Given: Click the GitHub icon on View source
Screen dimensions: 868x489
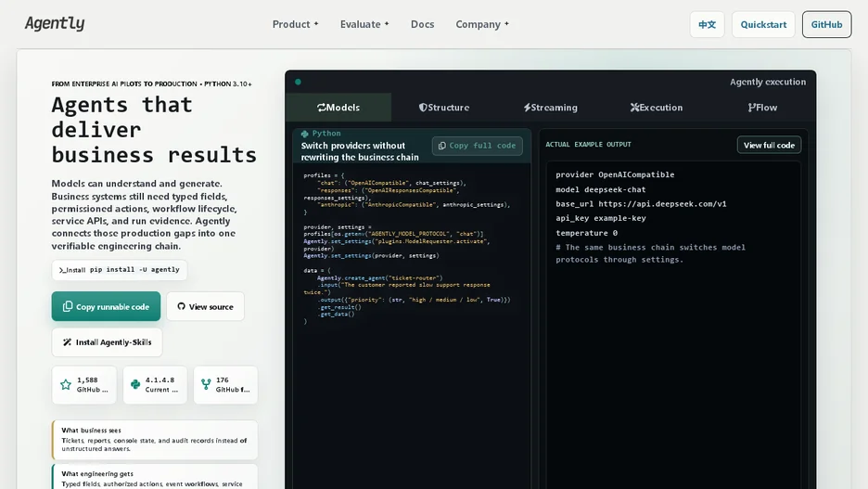Looking at the screenshot, I should point(181,306).
